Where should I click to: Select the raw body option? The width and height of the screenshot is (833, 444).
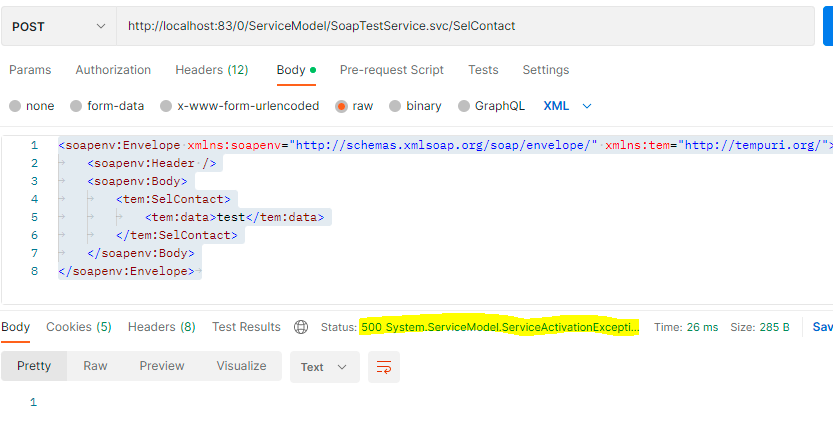point(354,106)
